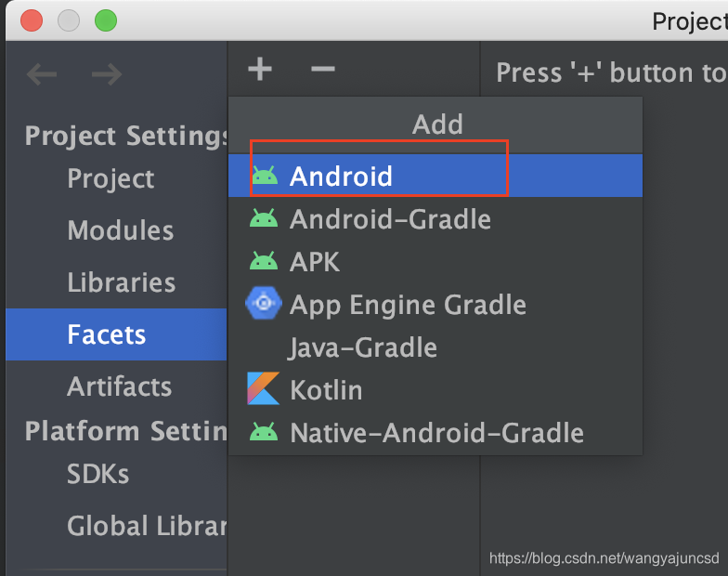Choose Java-Gradle facet
728x576 pixels.
435,347
